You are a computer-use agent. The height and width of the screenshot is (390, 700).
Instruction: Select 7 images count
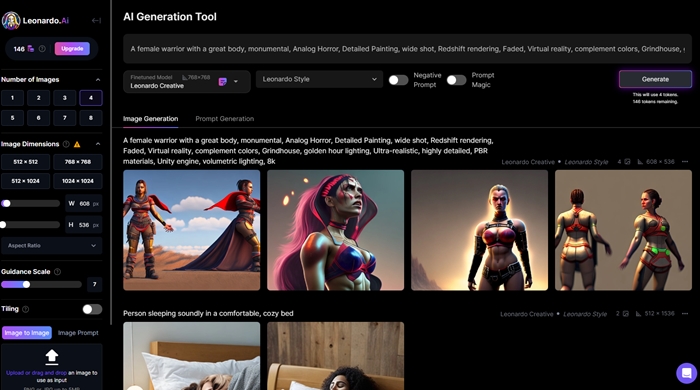tap(65, 118)
